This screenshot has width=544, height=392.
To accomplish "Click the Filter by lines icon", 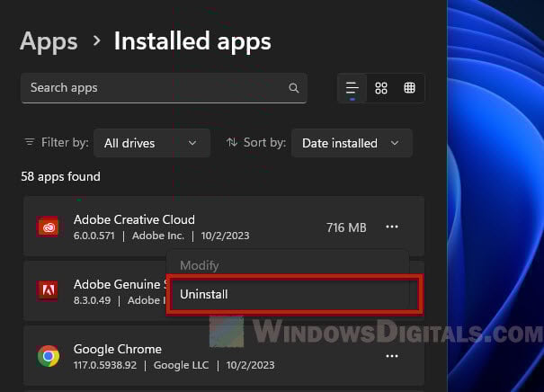I will (x=30, y=142).
